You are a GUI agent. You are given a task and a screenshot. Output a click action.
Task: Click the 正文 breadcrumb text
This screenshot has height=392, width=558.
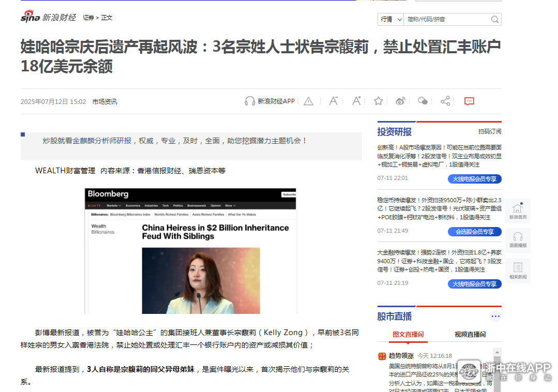[x=107, y=18]
